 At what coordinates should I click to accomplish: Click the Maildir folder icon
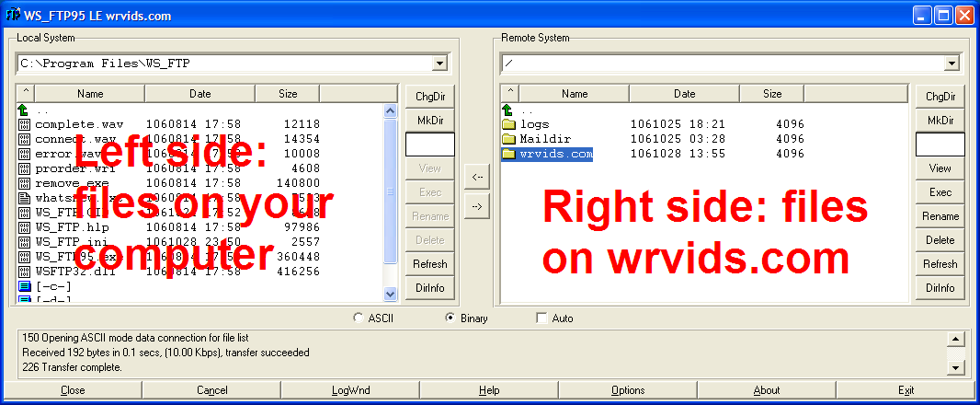pyautogui.click(x=509, y=139)
